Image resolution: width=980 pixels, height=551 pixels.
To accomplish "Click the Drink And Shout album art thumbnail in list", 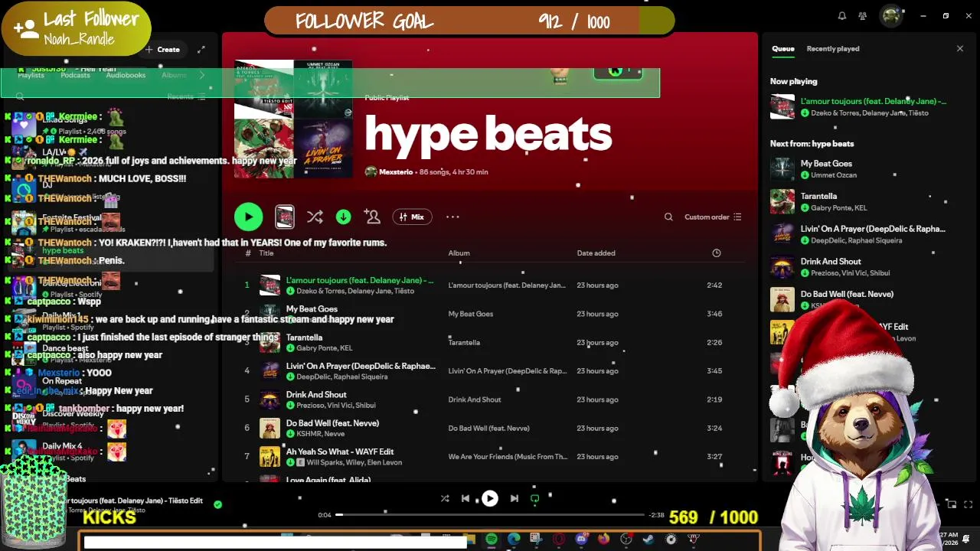I will 269,399.
